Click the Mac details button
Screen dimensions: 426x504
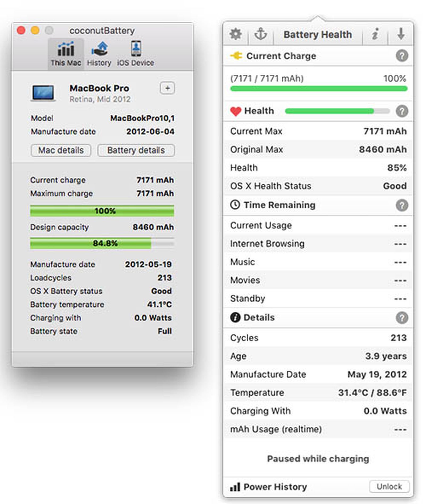pyautogui.click(x=61, y=150)
